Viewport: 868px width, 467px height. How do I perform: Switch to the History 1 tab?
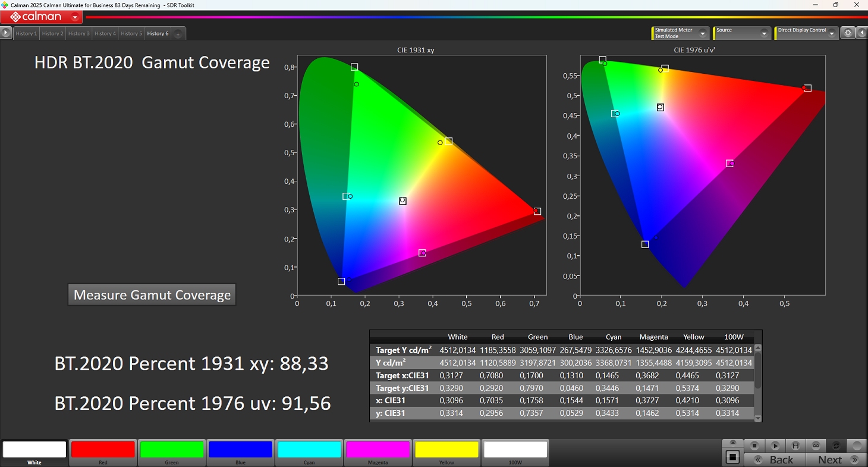click(x=26, y=34)
